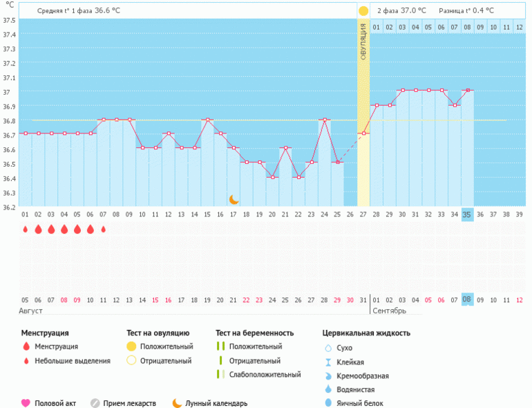Click the pink heart Половой акт icon

pyautogui.click(x=26, y=403)
